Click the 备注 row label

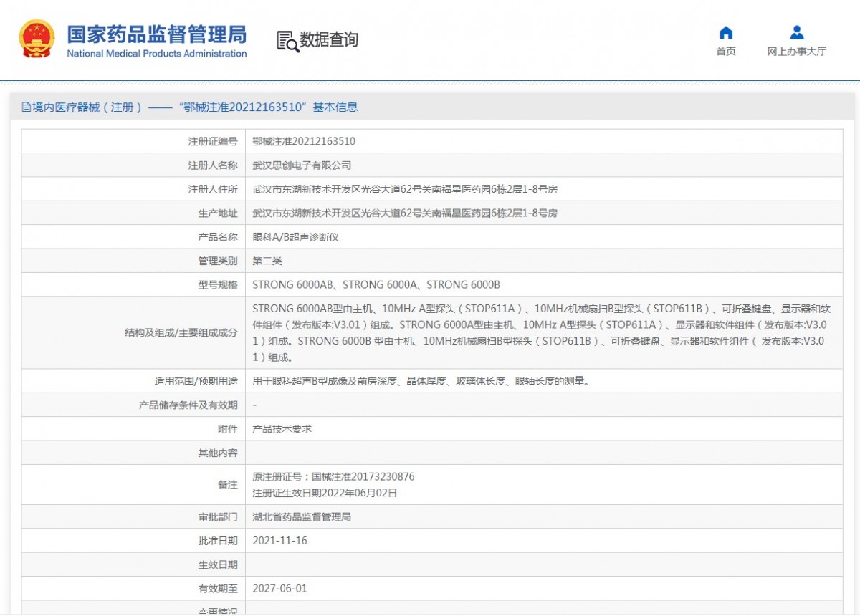click(x=228, y=485)
